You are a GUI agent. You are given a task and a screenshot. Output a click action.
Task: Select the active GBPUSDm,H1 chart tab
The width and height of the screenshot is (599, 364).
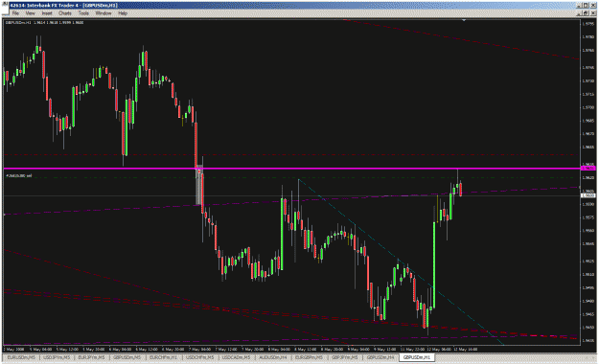click(x=416, y=357)
